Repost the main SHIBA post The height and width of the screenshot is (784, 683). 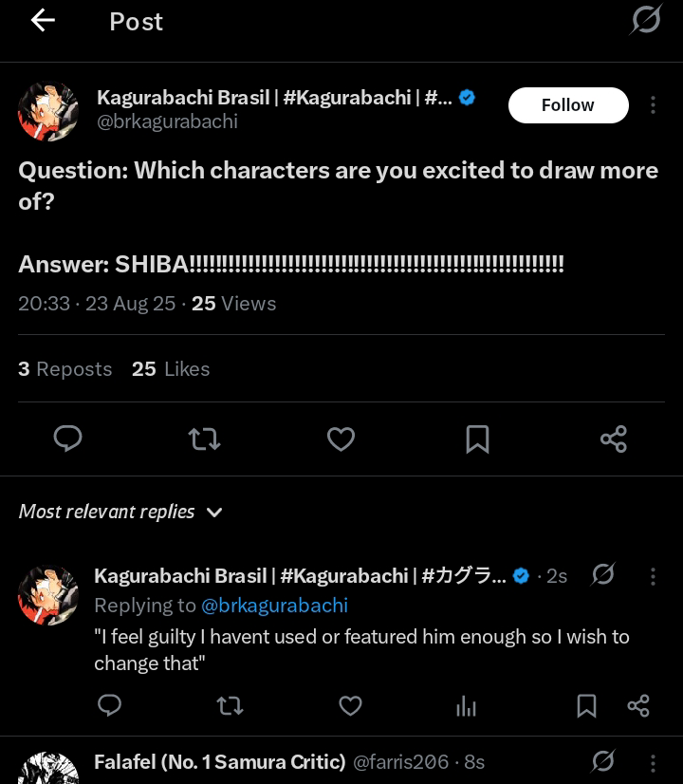[x=204, y=439]
